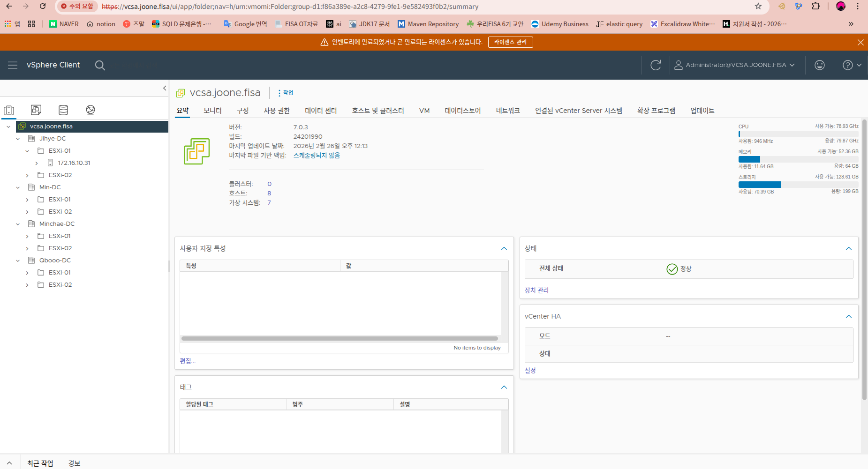
Task: Open the NAVER bookmark
Action: [64, 24]
